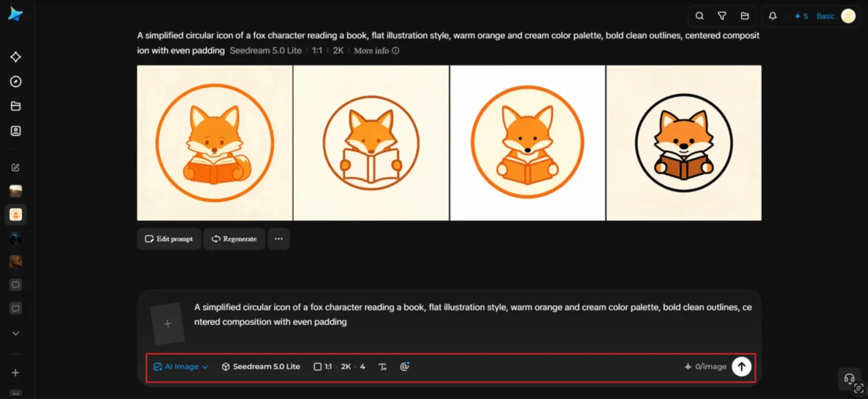Open the folder icon in top bar
This screenshot has width=868, height=399.
744,16
